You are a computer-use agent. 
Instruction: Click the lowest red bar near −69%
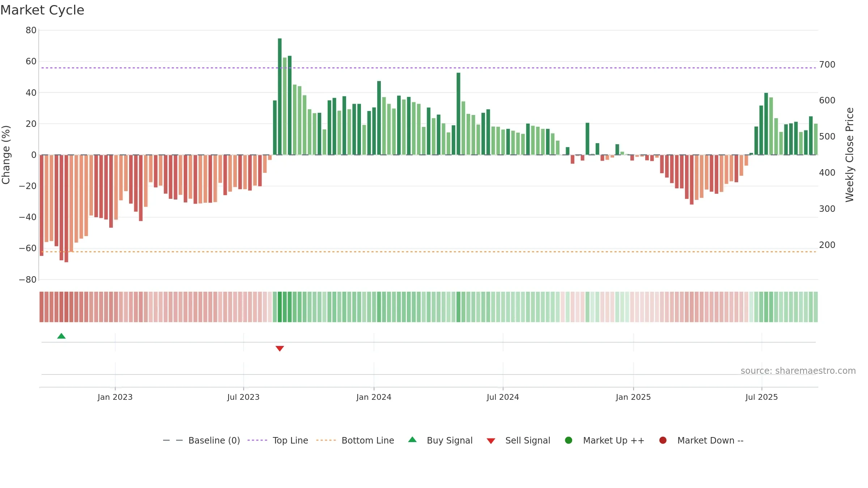point(66,209)
